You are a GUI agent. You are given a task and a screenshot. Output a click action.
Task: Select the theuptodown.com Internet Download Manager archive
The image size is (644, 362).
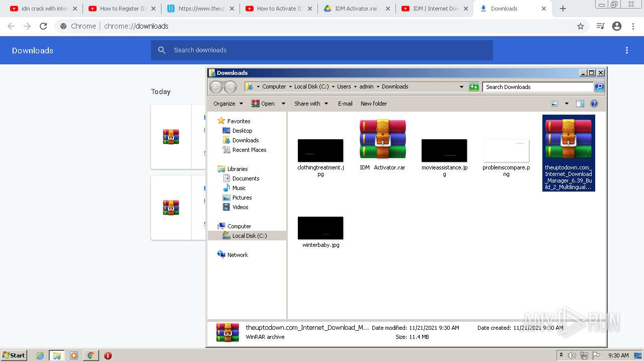click(569, 153)
